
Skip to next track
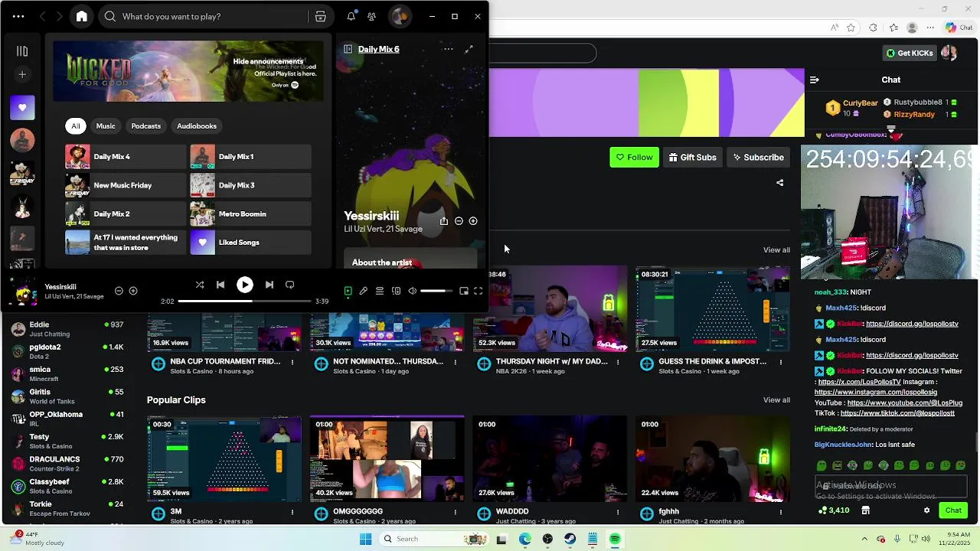(269, 285)
